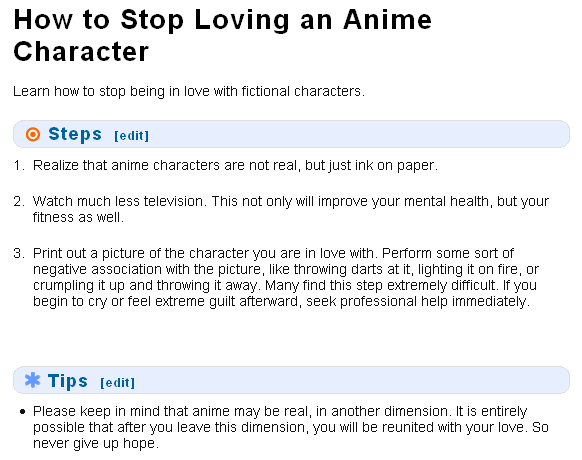Click the Steps section heading text

75,134
